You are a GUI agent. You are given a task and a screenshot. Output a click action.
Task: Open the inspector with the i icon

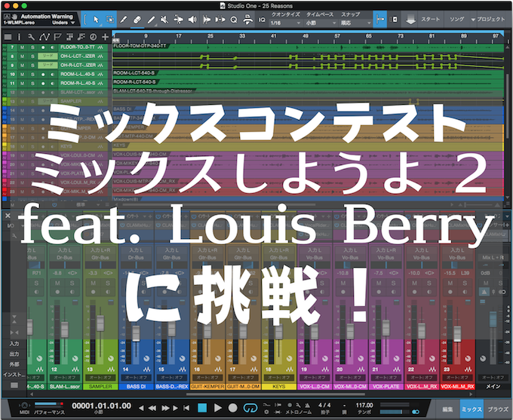(x=19, y=37)
